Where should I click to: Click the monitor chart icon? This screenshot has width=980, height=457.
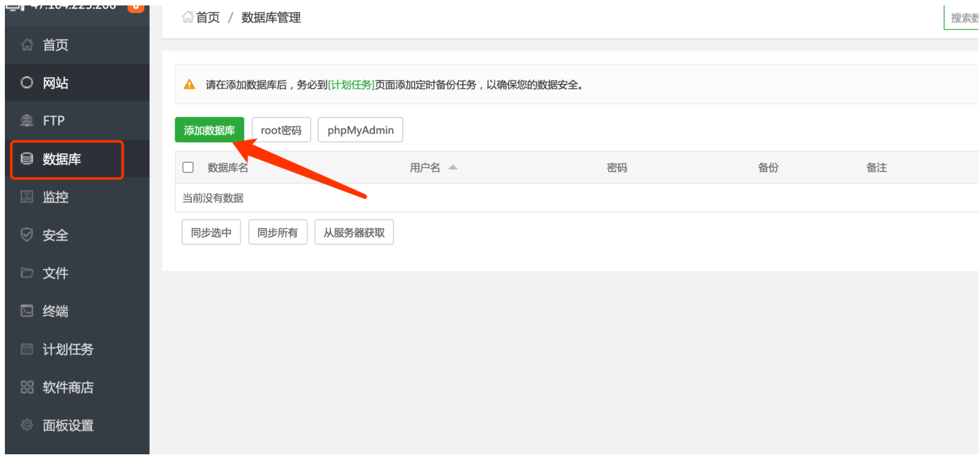[27, 197]
